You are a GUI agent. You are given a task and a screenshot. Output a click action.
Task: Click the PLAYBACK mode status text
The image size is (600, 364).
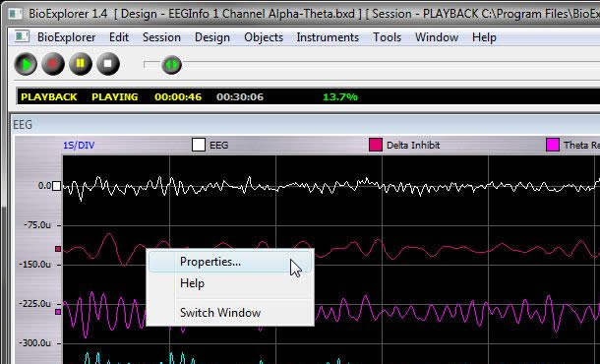tap(49, 96)
